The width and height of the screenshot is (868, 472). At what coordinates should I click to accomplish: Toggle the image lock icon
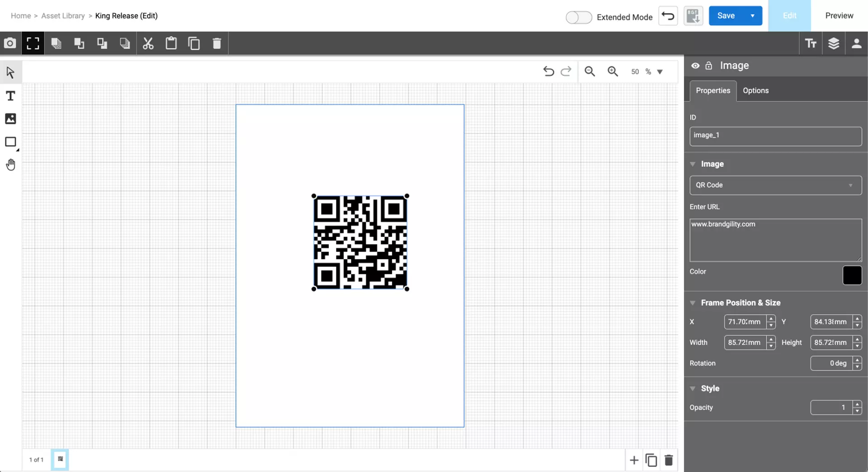coord(708,66)
